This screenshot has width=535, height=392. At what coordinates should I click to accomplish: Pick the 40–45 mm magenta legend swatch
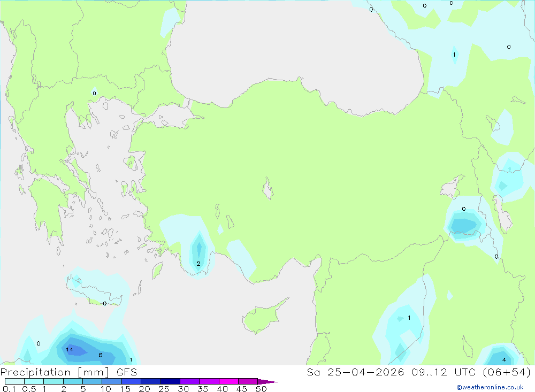pos(228,381)
